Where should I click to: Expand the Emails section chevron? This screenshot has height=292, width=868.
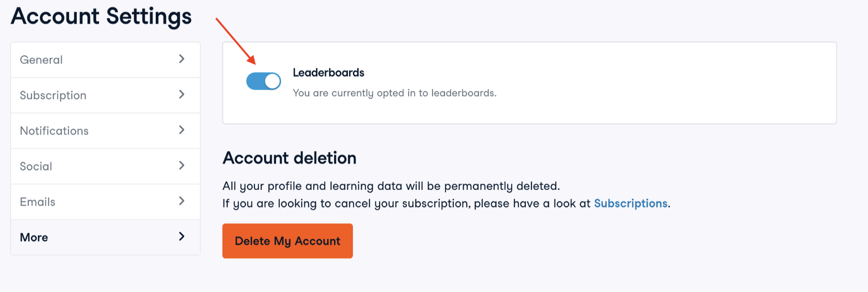coord(182,201)
